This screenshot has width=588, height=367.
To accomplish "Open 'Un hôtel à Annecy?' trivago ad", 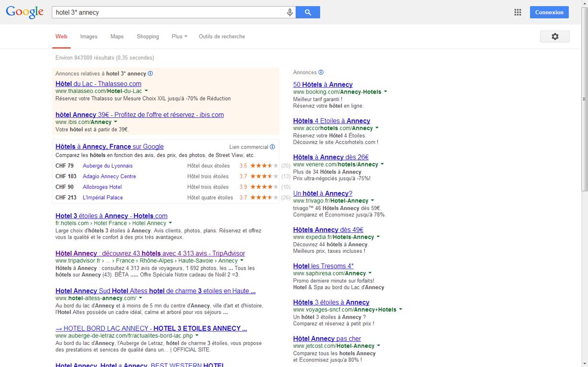I will pos(323,194).
